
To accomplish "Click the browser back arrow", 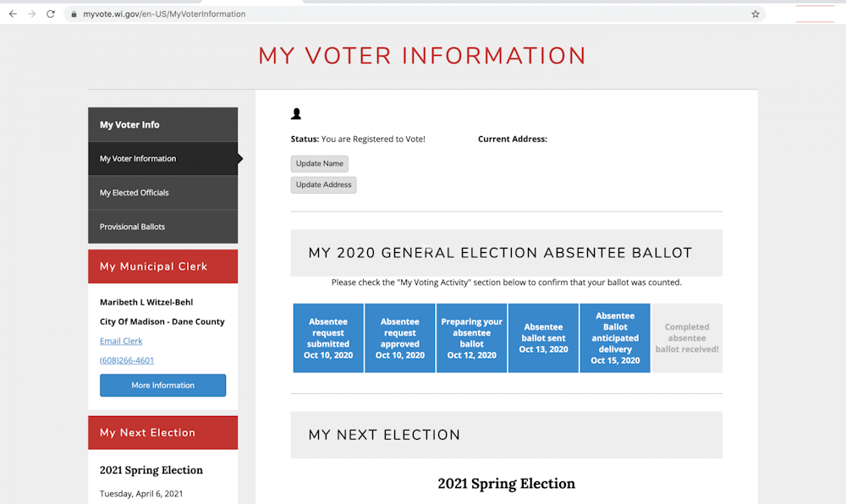I will [13, 14].
